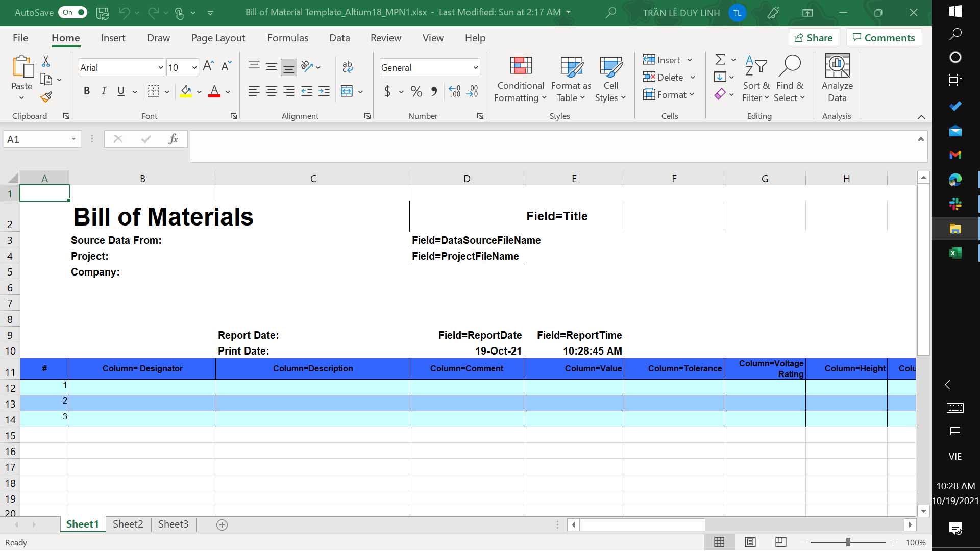Open the Page Layout ribbon tab
Screen dimensions: 980x551
[218, 38]
